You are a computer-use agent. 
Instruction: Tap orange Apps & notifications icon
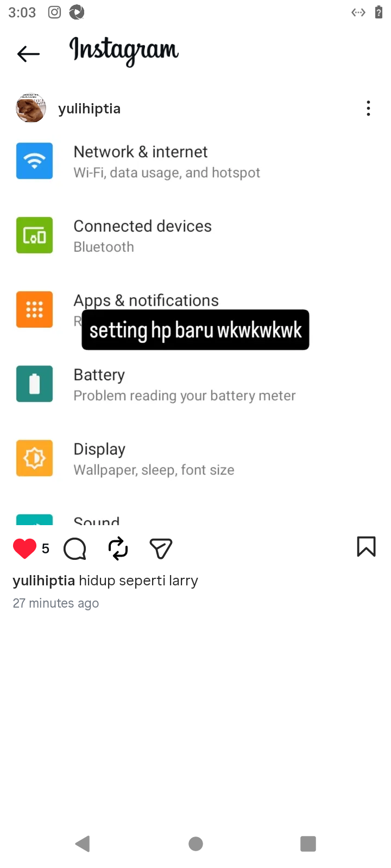click(34, 309)
